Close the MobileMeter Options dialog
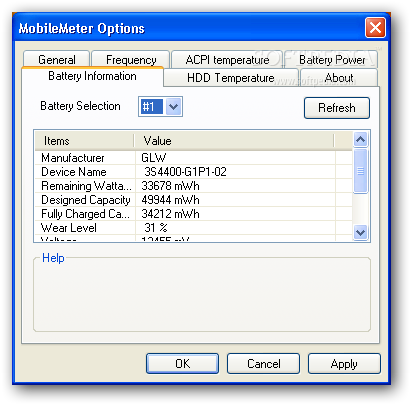 [x=375, y=27]
